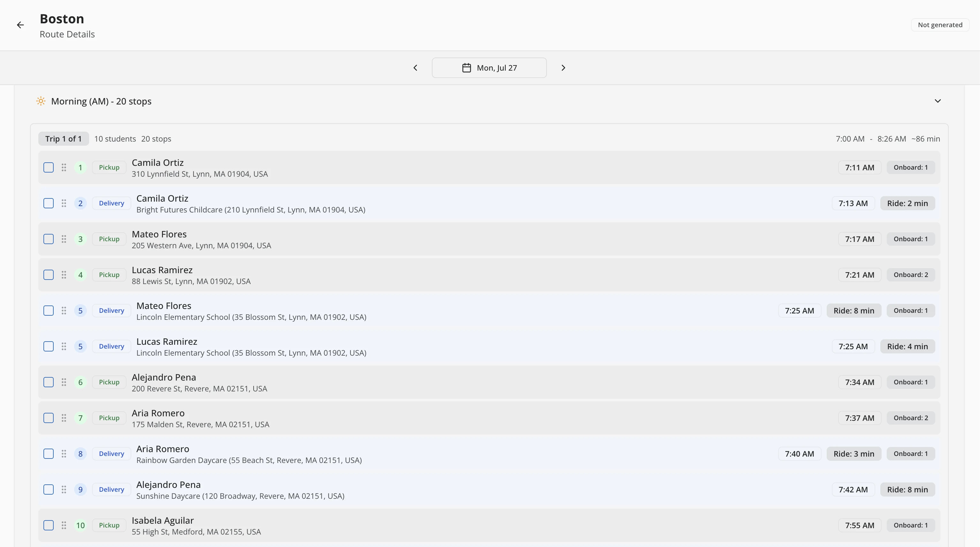
Task: Click drag handle on Isabela Aguilar row
Action: pyautogui.click(x=64, y=525)
